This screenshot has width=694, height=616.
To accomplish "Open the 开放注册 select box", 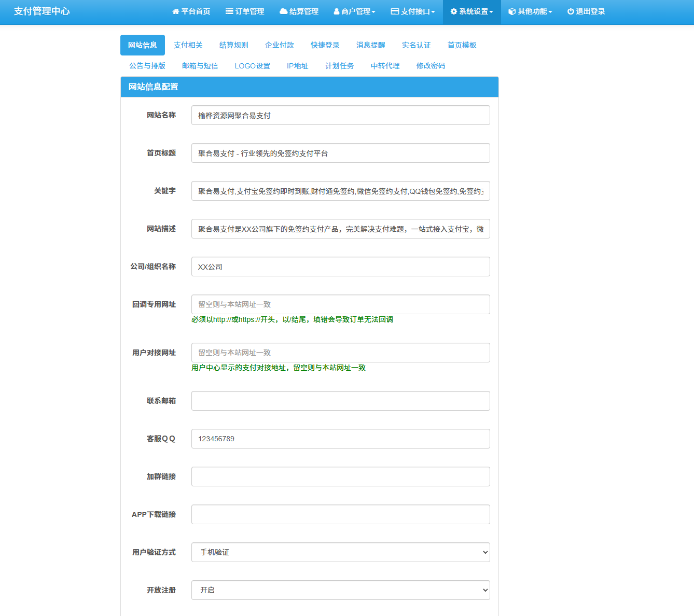I will tap(341, 590).
